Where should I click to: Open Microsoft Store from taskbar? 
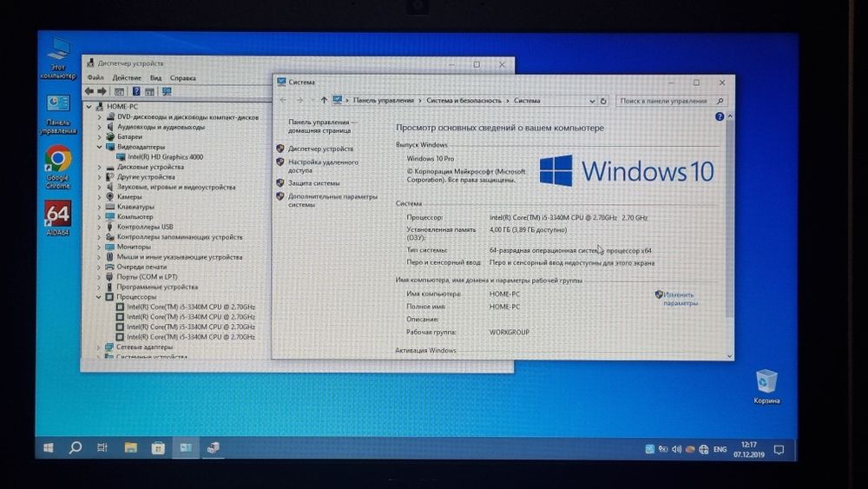click(158, 447)
